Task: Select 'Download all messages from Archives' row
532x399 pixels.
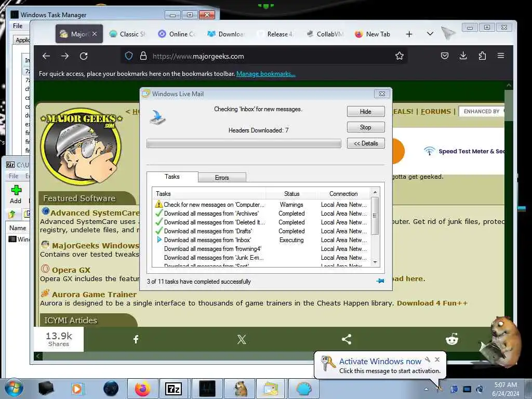Action: pyautogui.click(x=261, y=214)
